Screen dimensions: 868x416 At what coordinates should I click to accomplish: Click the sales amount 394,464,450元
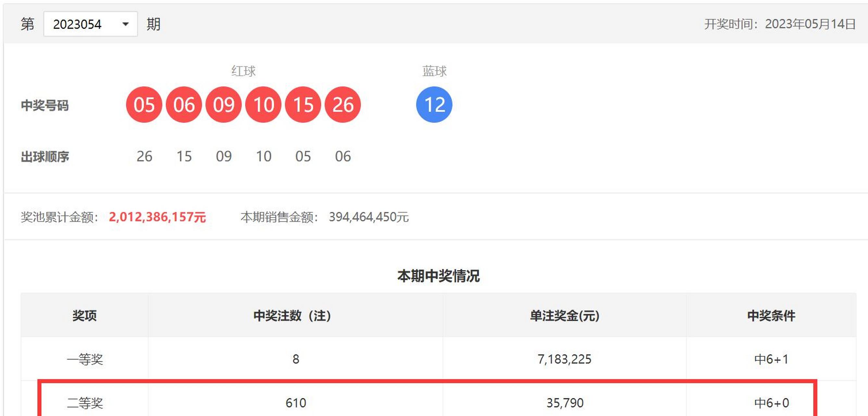pyautogui.click(x=369, y=217)
